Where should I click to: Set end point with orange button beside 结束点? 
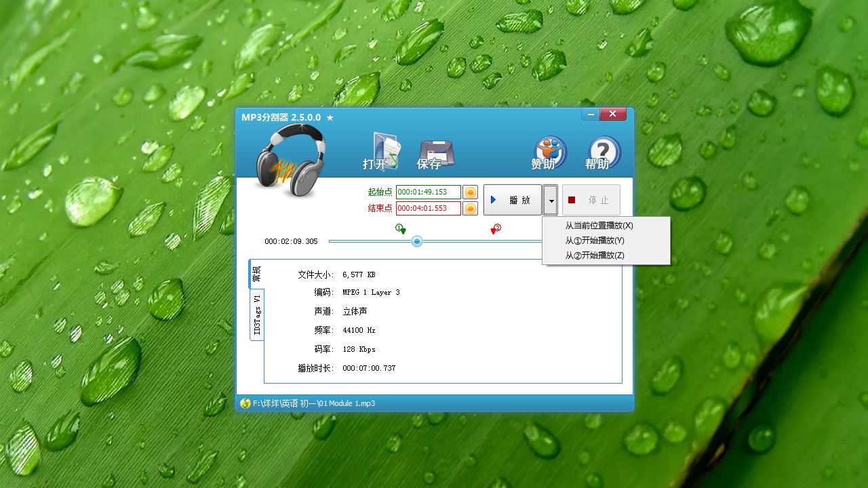470,208
